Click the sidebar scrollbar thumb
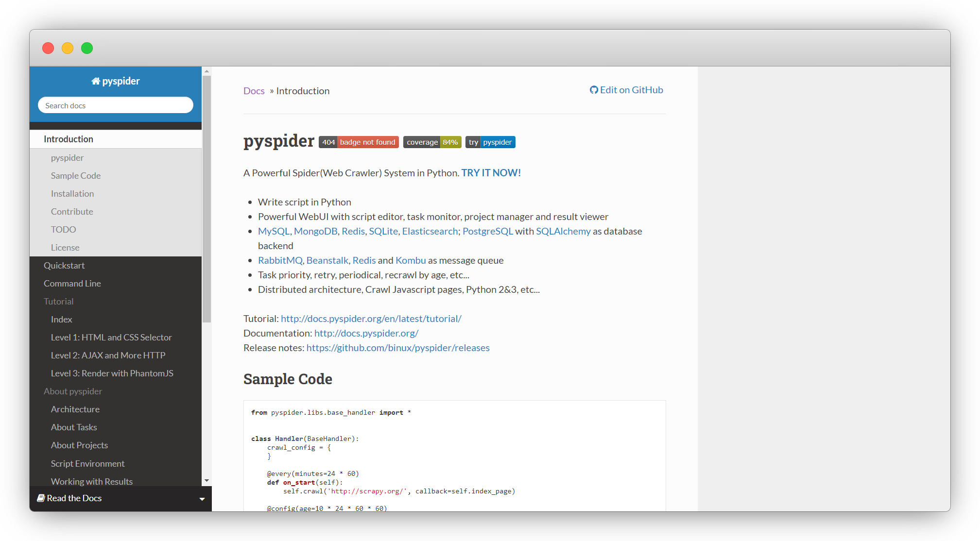This screenshot has width=980, height=541. 207,199
